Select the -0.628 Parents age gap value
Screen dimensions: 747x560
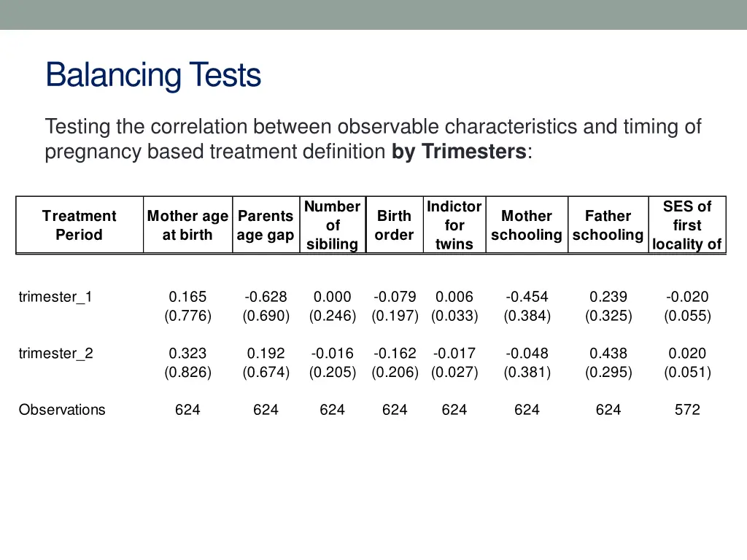point(266,297)
